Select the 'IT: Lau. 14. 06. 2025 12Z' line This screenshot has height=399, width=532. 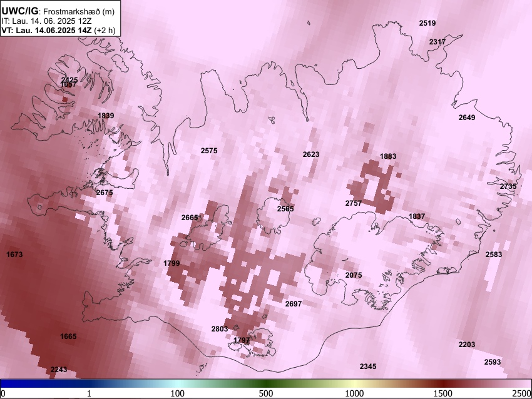click(x=46, y=21)
